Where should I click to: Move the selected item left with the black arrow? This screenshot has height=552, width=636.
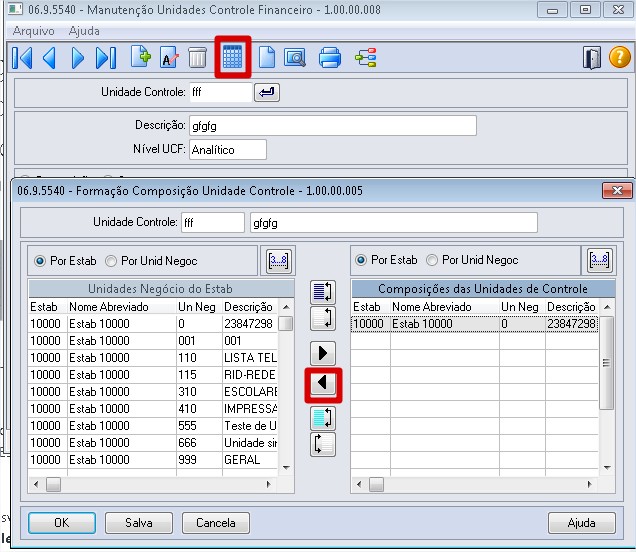(x=323, y=383)
